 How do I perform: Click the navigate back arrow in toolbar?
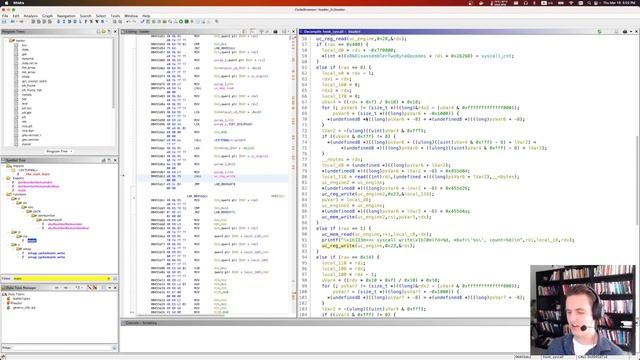pos(13,21)
